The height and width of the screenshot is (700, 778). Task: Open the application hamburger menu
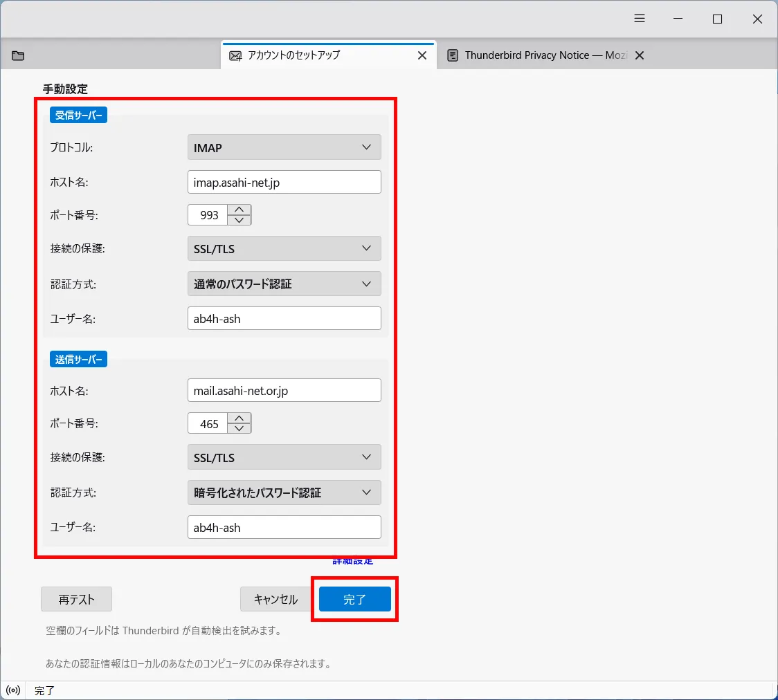pyautogui.click(x=639, y=19)
